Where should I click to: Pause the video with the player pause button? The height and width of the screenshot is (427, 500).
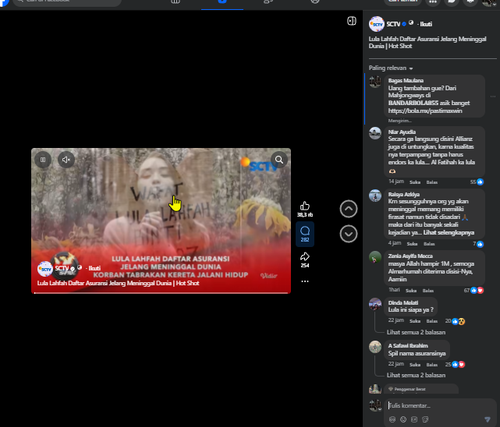pyautogui.click(x=43, y=160)
